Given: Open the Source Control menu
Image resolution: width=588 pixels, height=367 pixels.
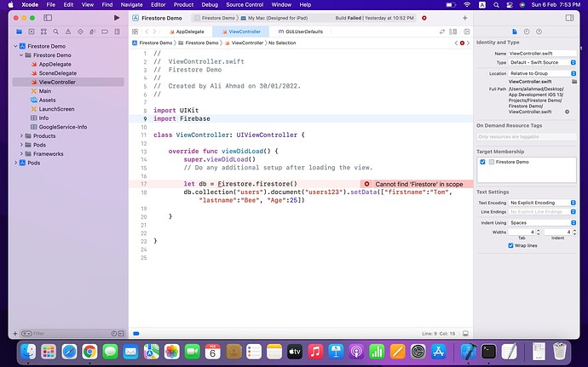Looking at the screenshot, I should (245, 5).
